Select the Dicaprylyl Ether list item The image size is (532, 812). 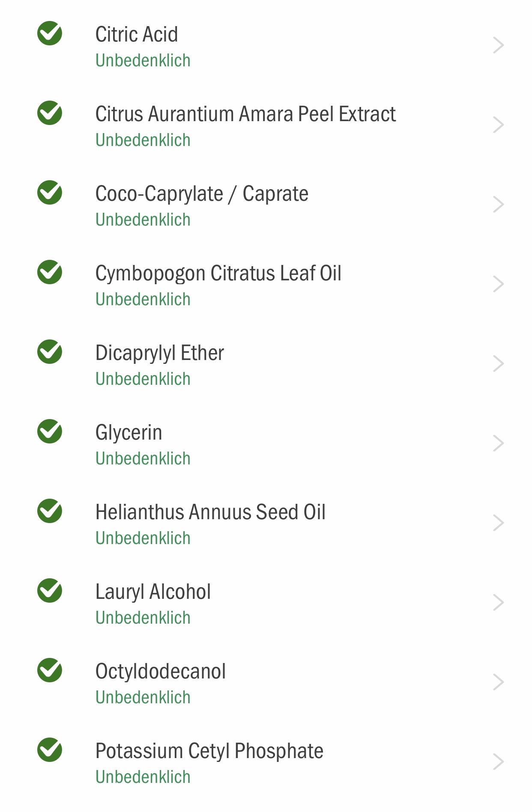tap(266, 364)
